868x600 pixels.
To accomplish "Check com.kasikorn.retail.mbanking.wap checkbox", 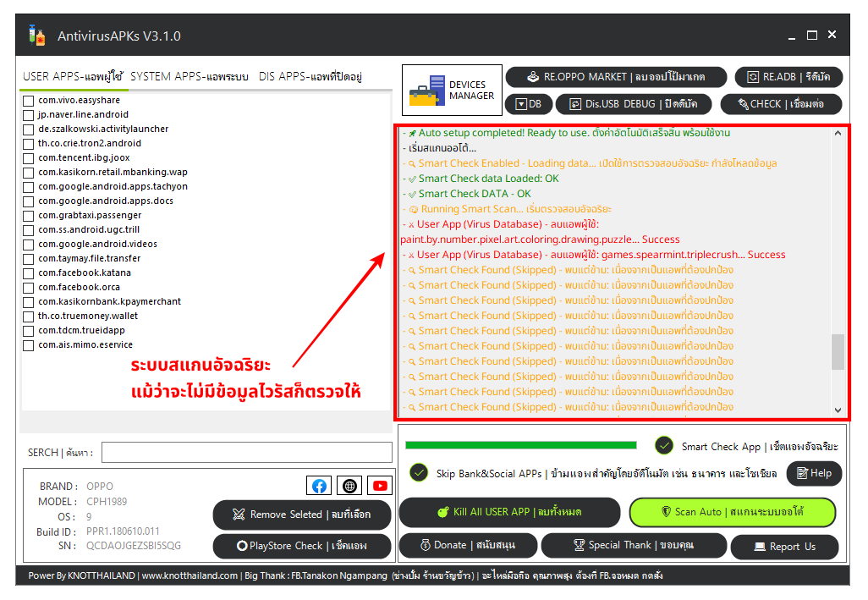I will 28,173.
